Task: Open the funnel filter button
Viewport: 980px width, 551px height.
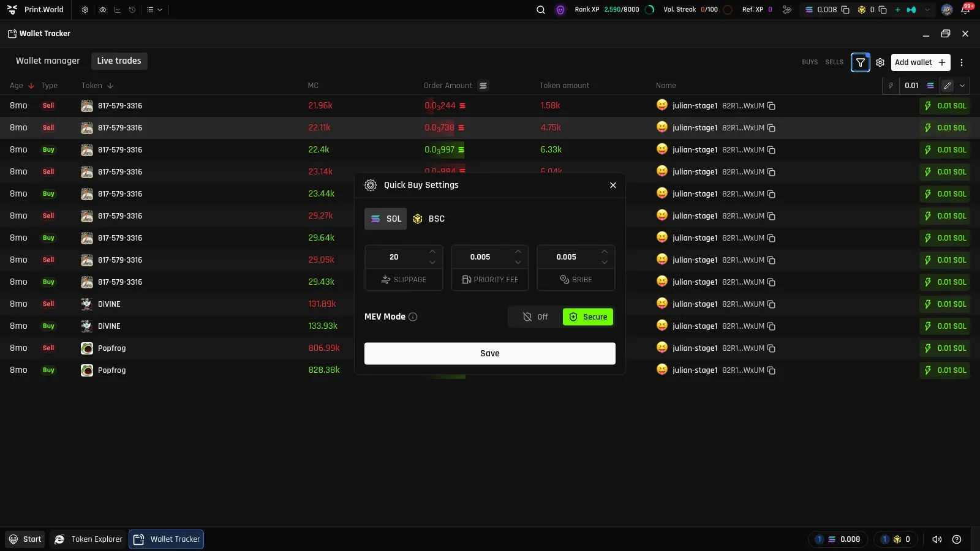Action: click(x=861, y=62)
